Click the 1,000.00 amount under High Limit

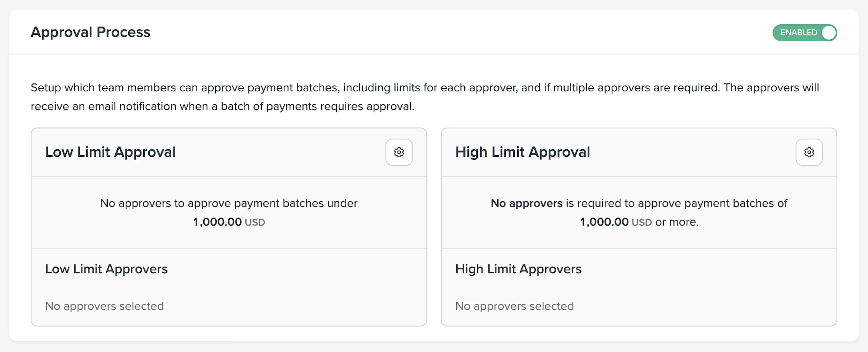tap(604, 222)
